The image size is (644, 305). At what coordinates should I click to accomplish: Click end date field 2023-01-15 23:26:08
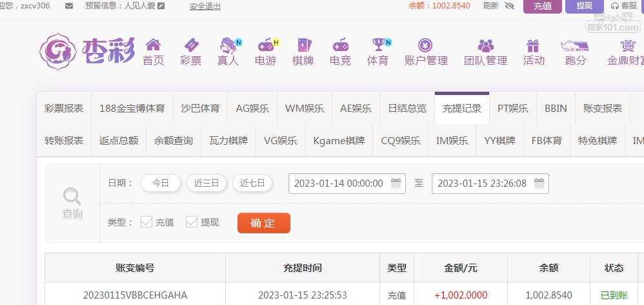coord(490,184)
